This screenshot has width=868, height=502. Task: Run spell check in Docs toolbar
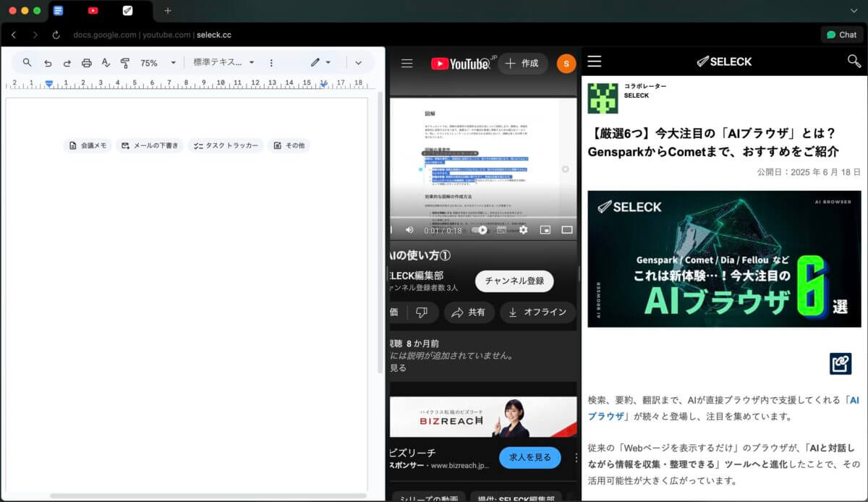pos(106,63)
